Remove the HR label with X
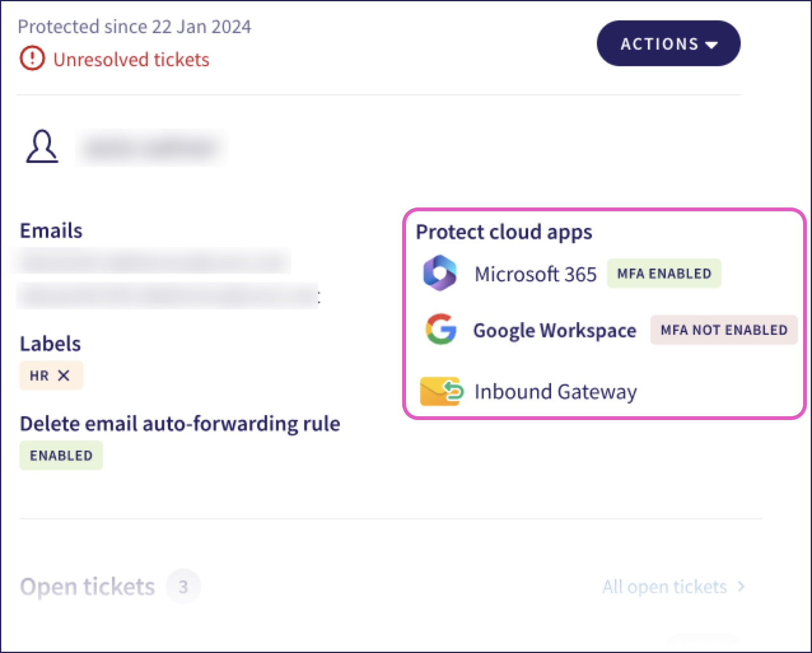Viewport: 812px width, 653px height. coord(64,376)
